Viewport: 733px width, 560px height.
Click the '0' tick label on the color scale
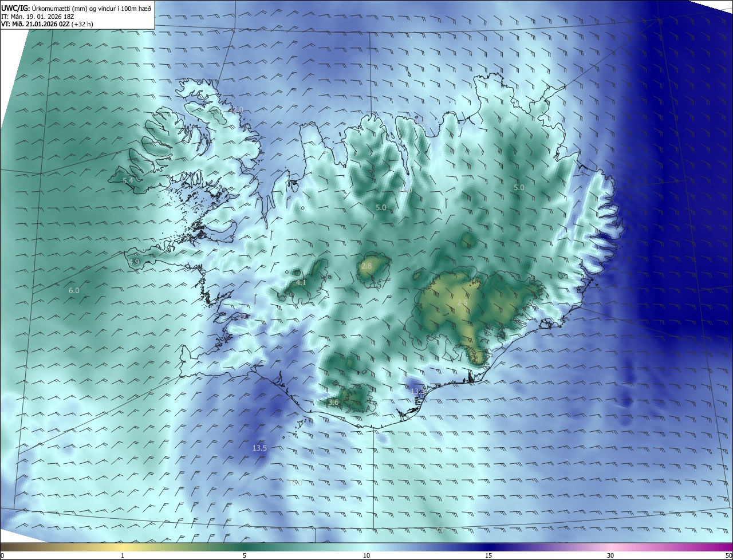2,555
